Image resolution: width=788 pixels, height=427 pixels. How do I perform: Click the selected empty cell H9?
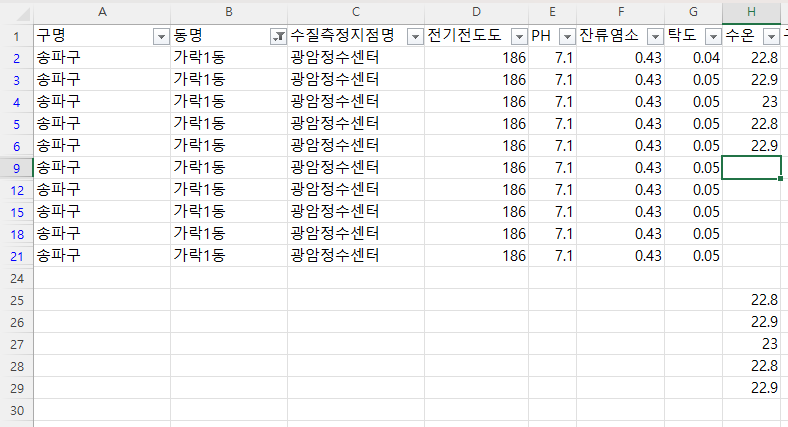pos(751,168)
